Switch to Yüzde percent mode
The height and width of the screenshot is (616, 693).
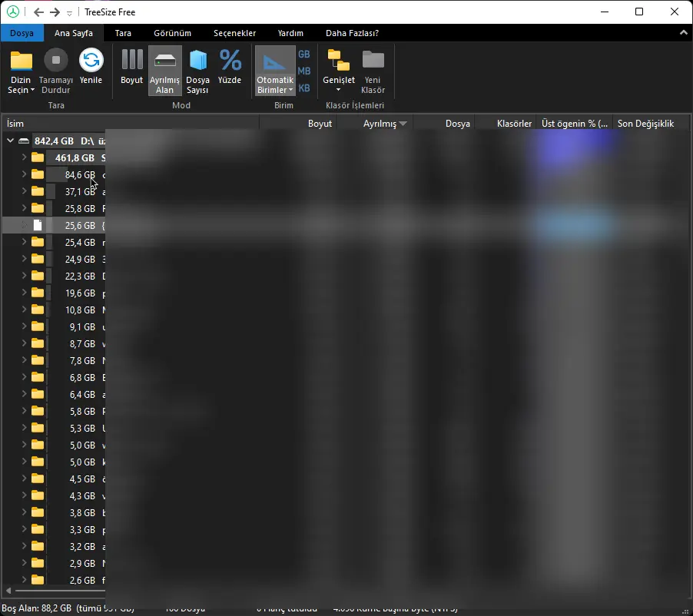(x=230, y=66)
